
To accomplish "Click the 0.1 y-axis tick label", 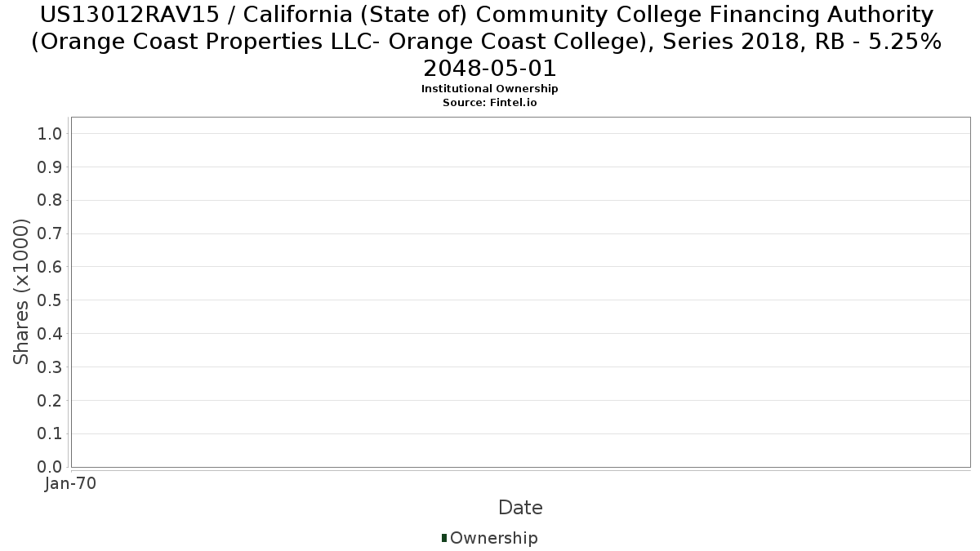I will coord(50,433).
